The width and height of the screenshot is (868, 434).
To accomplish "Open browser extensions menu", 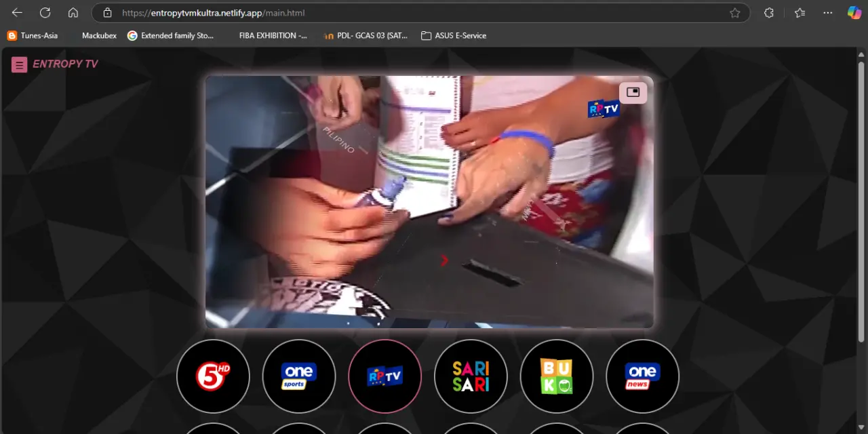I will point(769,13).
